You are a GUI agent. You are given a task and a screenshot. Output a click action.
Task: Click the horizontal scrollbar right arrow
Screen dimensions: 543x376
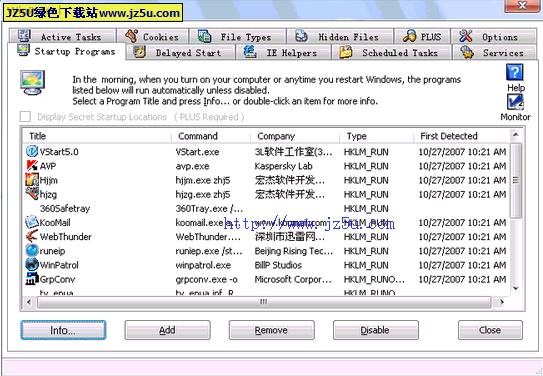(501, 302)
